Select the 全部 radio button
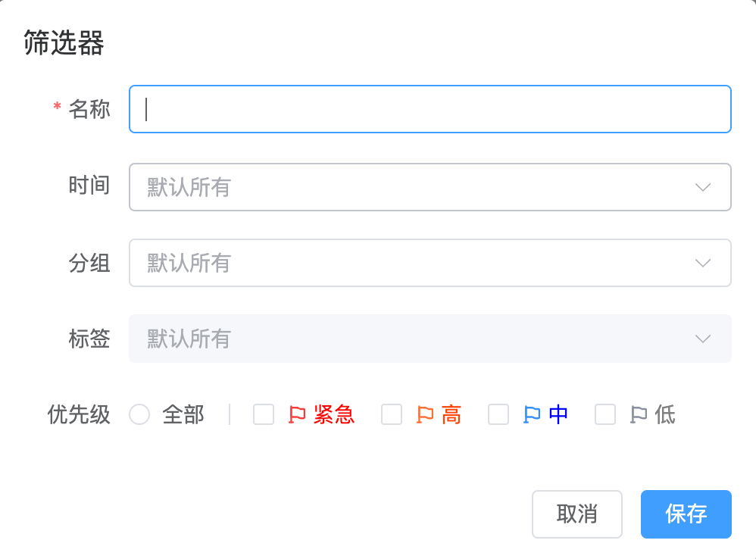The image size is (756, 559). coord(139,414)
